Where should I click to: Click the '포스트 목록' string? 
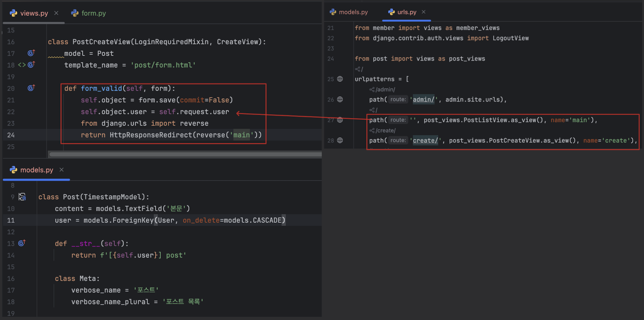[183, 302]
